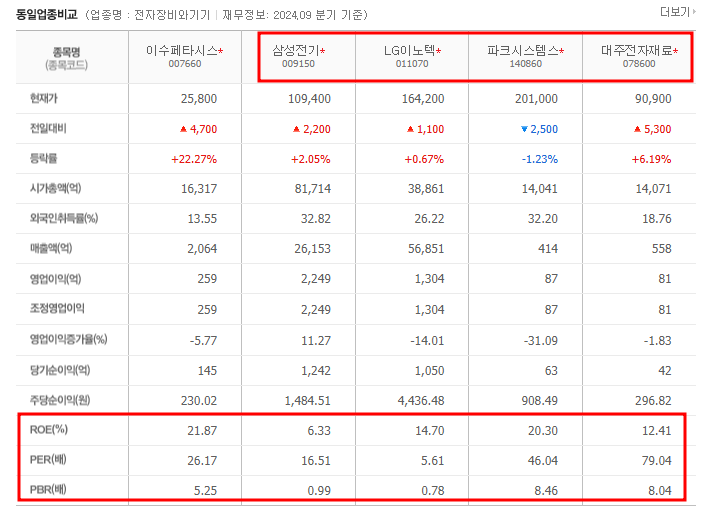Select market cap value 81,714
701x514 pixels.
pyautogui.click(x=312, y=189)
